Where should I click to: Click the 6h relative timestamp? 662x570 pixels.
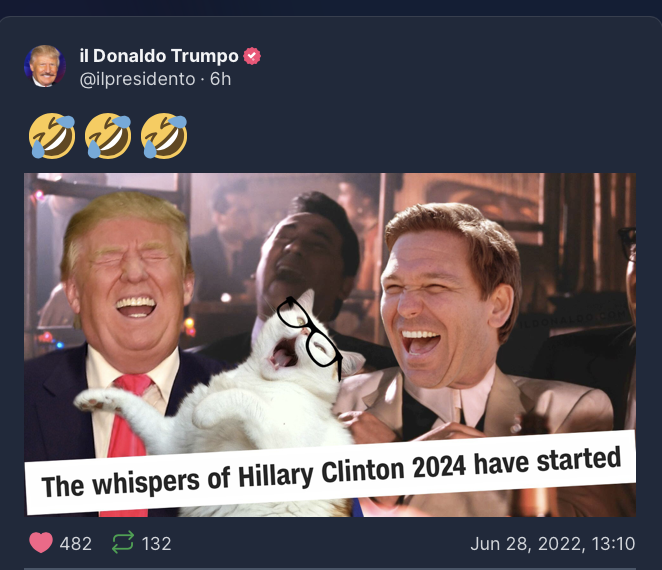point(221,79)
